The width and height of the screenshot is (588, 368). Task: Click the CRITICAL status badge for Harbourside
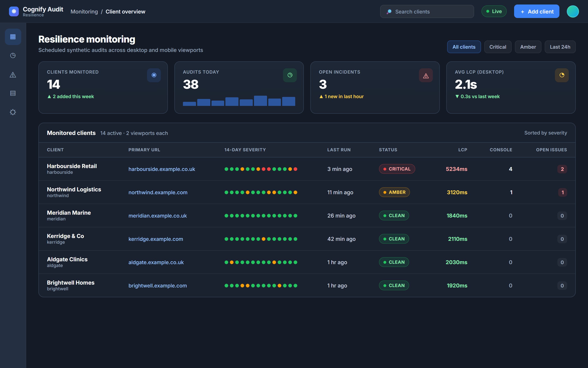pos(397,169)
